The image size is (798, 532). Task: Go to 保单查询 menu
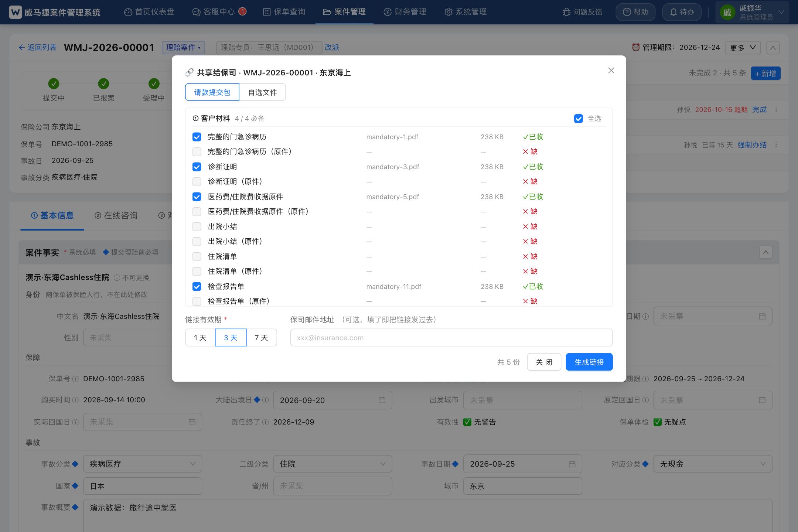tap(284, 12)
